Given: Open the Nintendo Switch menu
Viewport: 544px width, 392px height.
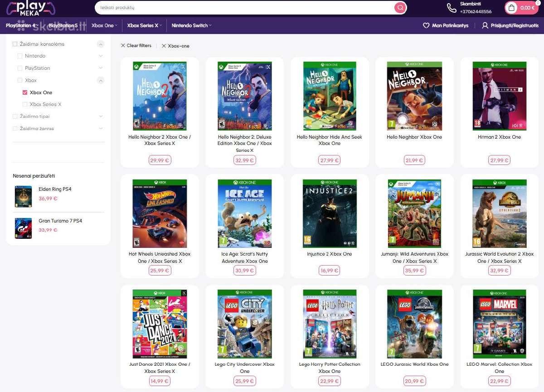Looking at the screenshot, I should click(x=191, y=25).
